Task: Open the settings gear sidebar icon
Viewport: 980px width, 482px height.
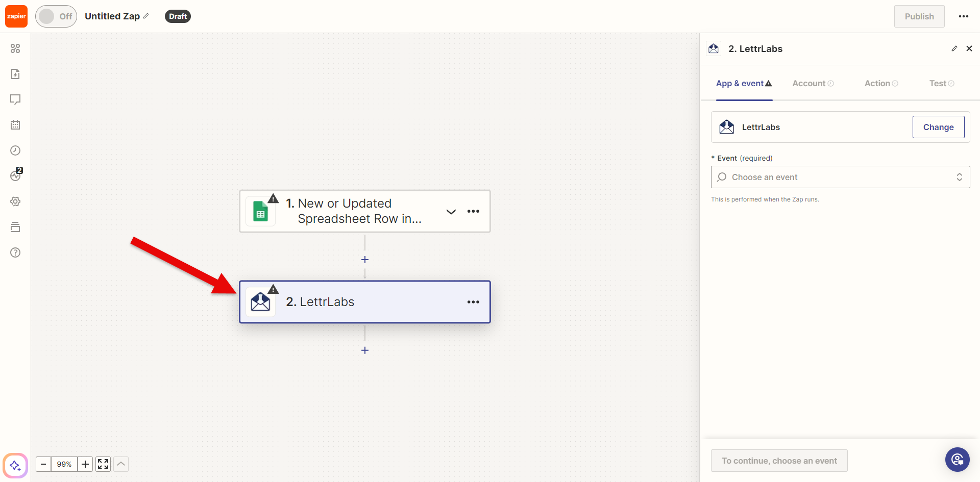Action: click(15, 201)
